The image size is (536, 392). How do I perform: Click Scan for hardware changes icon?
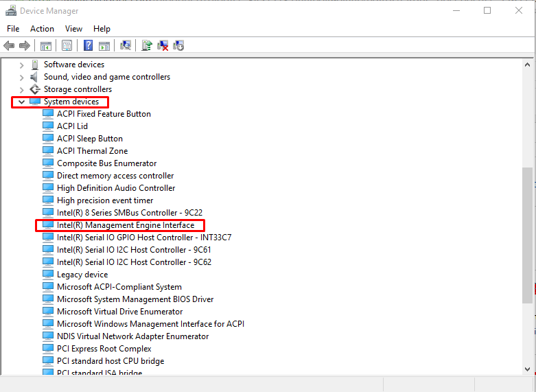coord(126,45)
